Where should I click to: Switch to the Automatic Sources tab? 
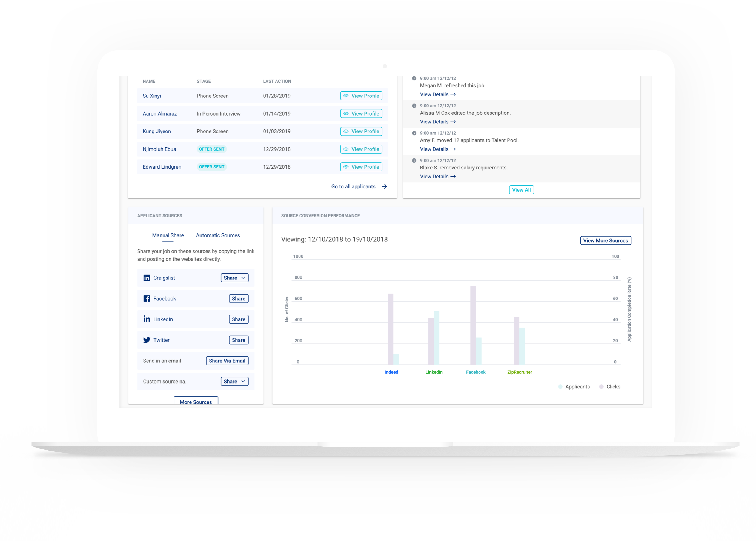click(x=218, y=235)
